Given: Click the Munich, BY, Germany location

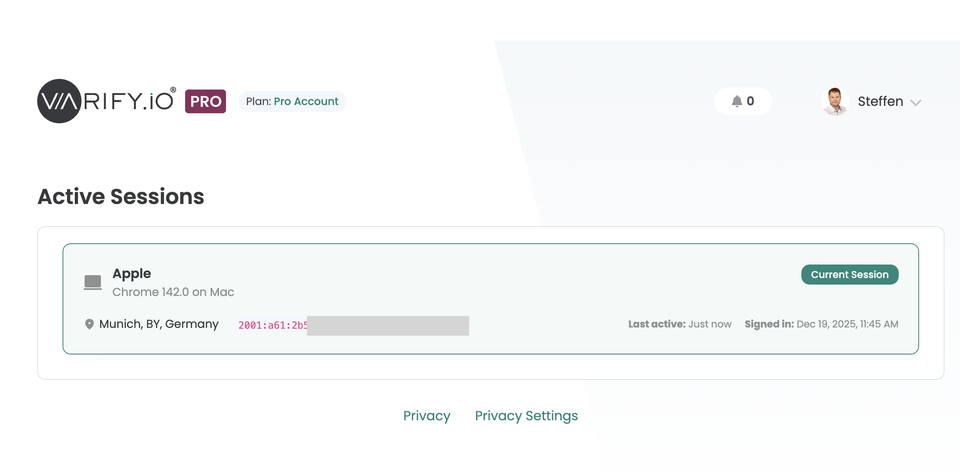Looking at the screenshot, I should click(159, 324).
